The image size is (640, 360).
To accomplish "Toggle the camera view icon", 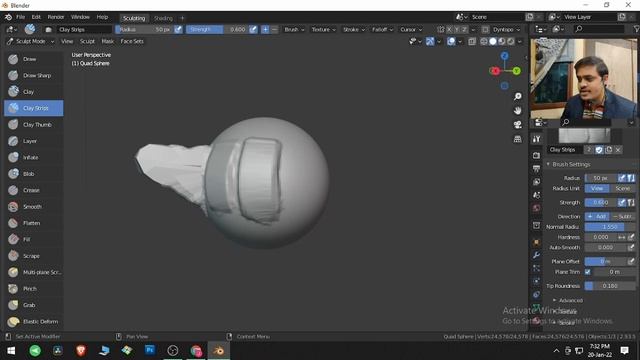I will tap(518, 125).
